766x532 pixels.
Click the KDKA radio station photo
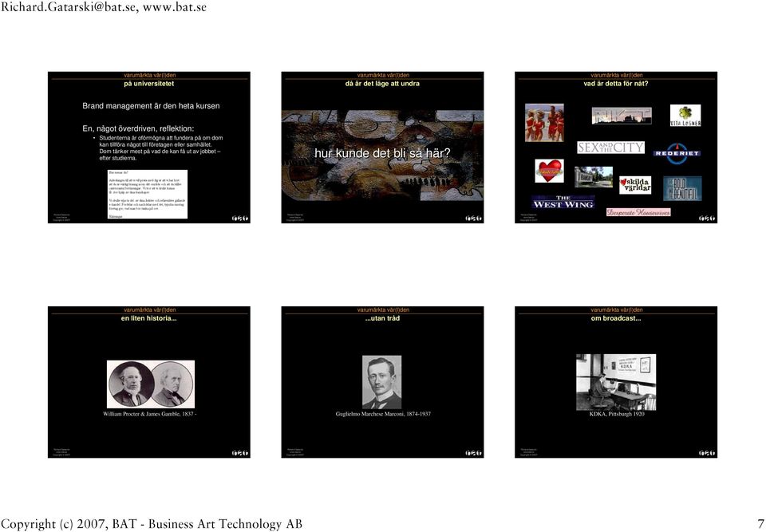(616, 382)
